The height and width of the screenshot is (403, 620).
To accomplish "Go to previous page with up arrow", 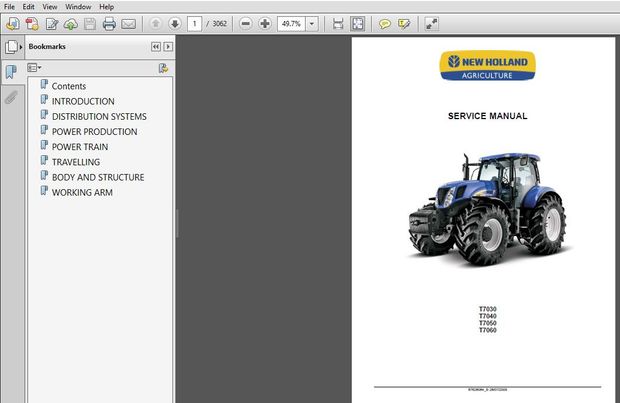I will [x=156, y=24].
